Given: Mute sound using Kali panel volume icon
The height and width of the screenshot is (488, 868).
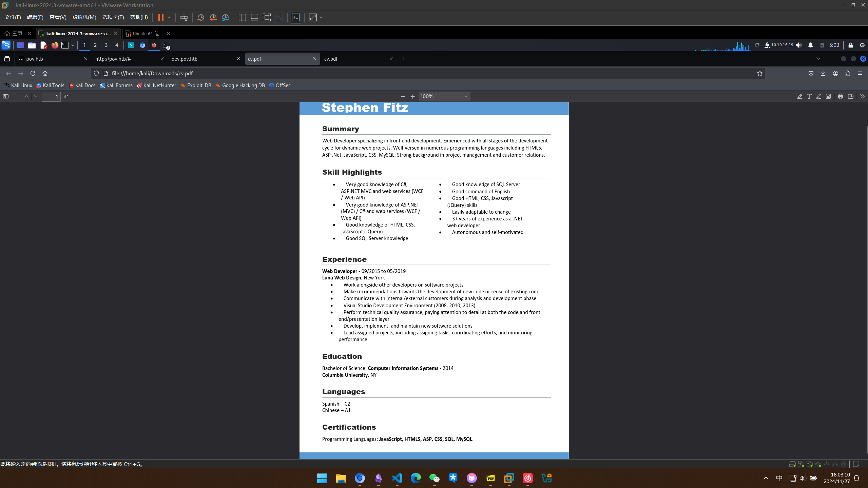Looking at the screenshot, I should (x=799, y=45).
